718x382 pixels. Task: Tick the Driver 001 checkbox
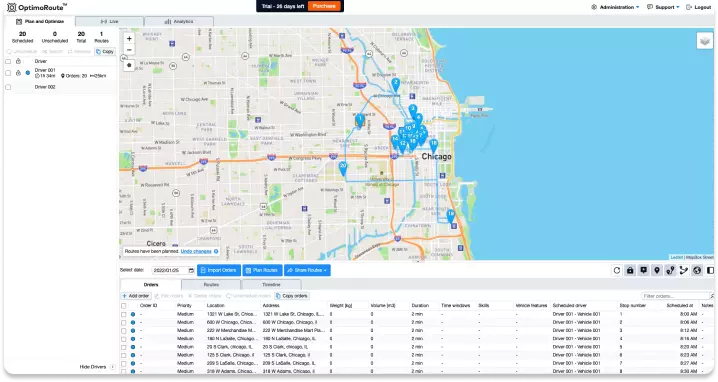click(x=8, y=73)
